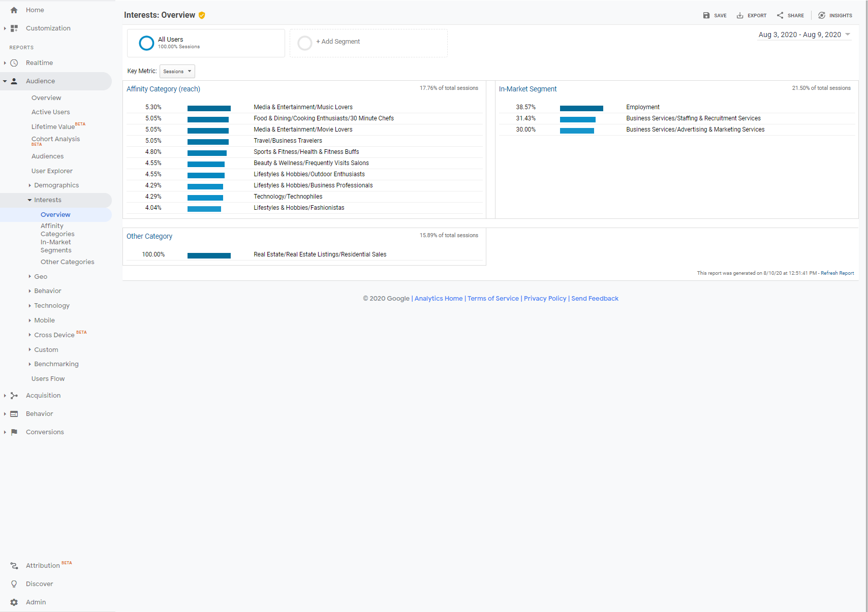This screenshot has width=868, height=612.
Task: Expand the Demographics tree item
Action: pos(30,185)
